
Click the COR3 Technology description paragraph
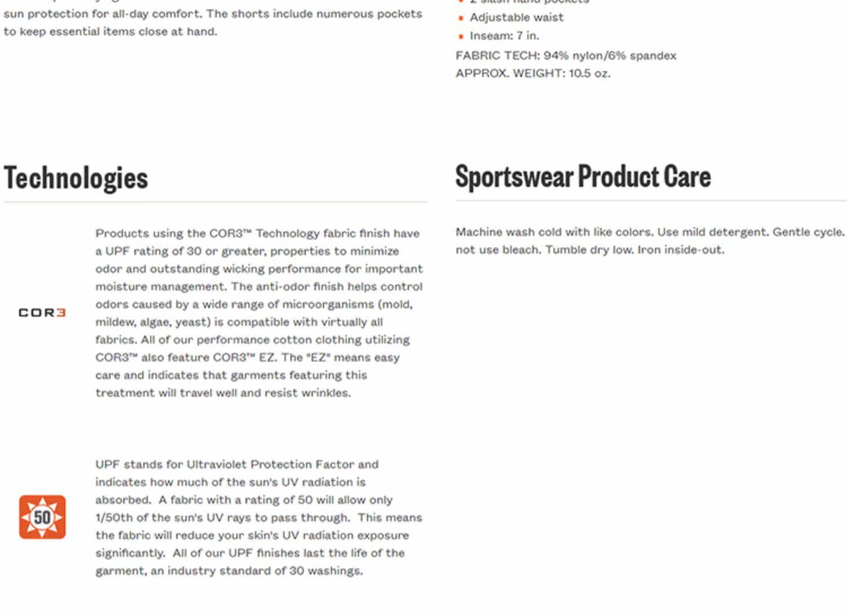259,313
